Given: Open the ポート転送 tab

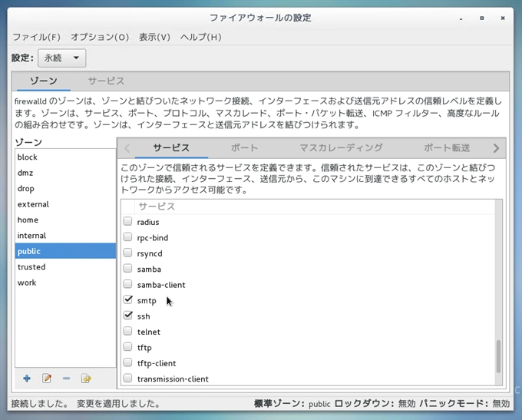Looking at the screenshot, I should [x=447, y=148].
